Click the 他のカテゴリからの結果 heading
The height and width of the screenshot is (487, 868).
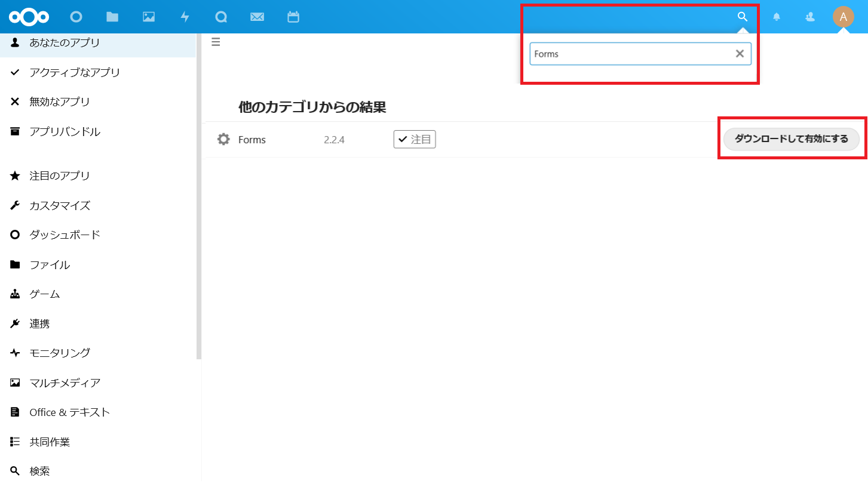[x=312, y=107]
